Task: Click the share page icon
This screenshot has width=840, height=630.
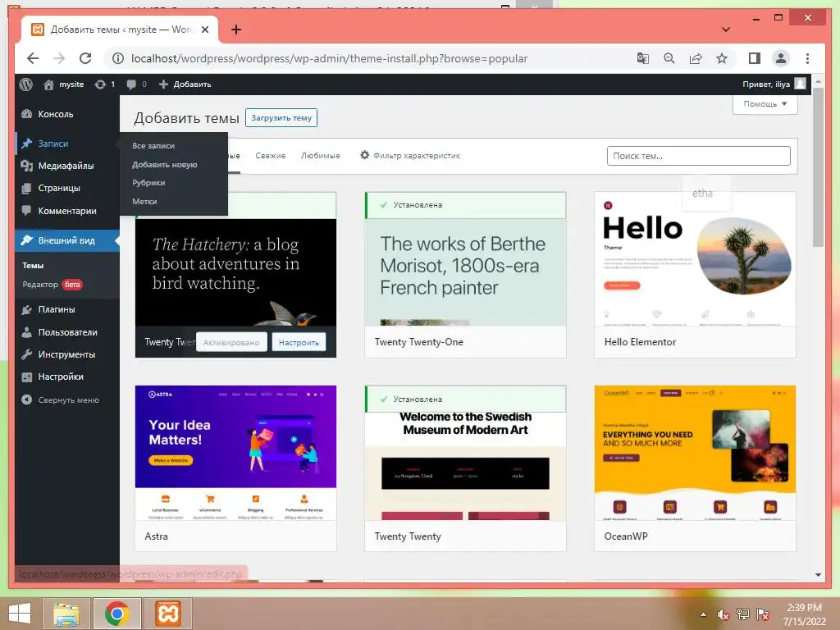Action: pyautogui.click(x=696, y=58)
